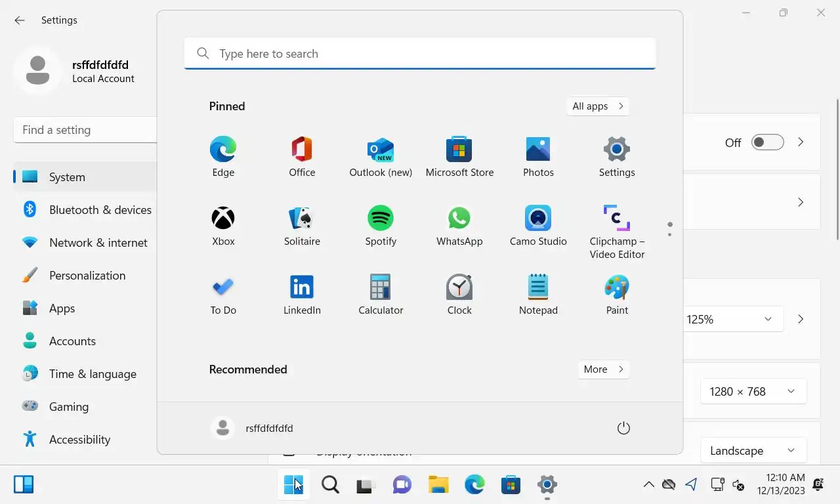Click the OneDrive cloud tray icon
The width and height of the screenshot is (840, 504).
[669, 485]
